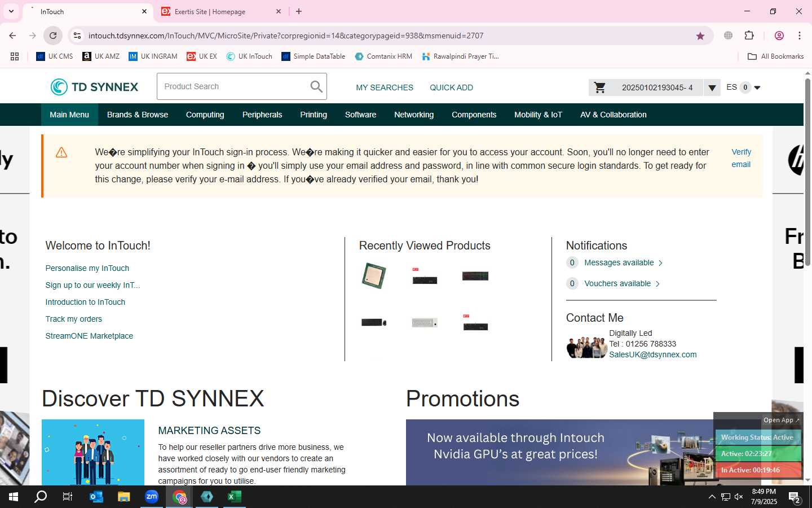Open the Peripherals menu
This screenshot has height=508, width=812.
click(262, 115)
